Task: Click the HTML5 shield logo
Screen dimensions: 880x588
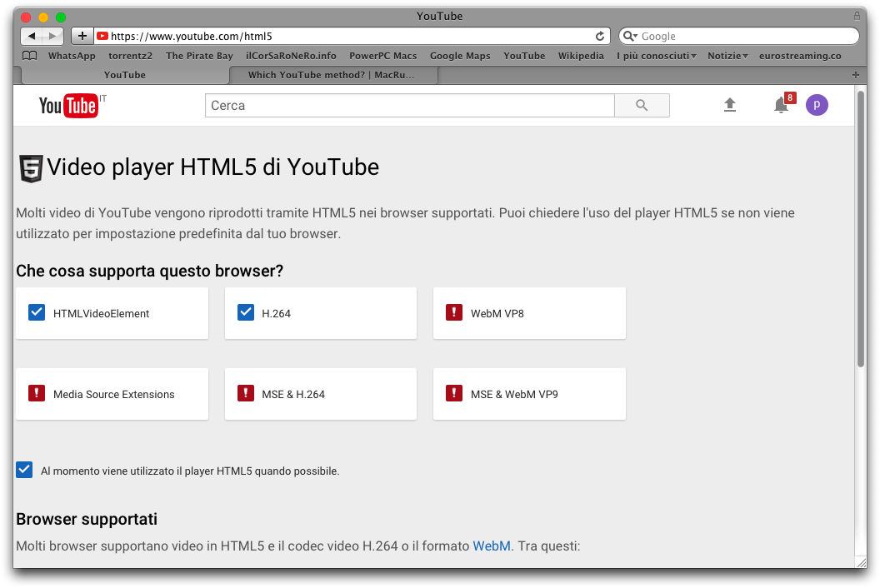Action: pyautogui.click(x=31, y=168)
